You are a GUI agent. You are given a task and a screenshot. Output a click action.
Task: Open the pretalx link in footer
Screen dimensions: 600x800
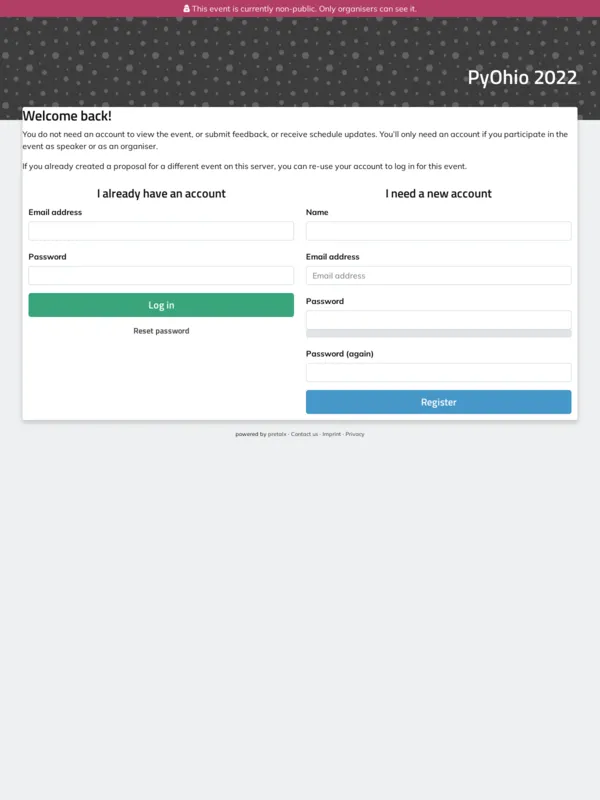[x=277, y=434]
